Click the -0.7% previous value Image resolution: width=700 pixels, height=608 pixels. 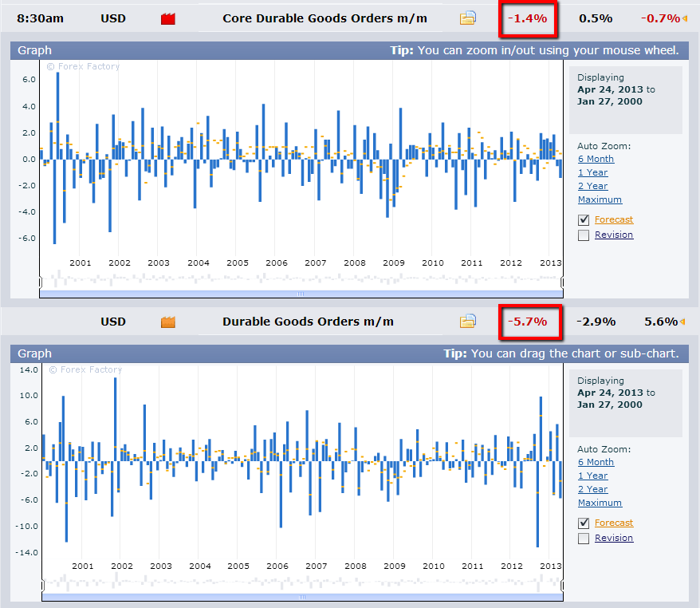pyautogui.click(x=660, y=19)
